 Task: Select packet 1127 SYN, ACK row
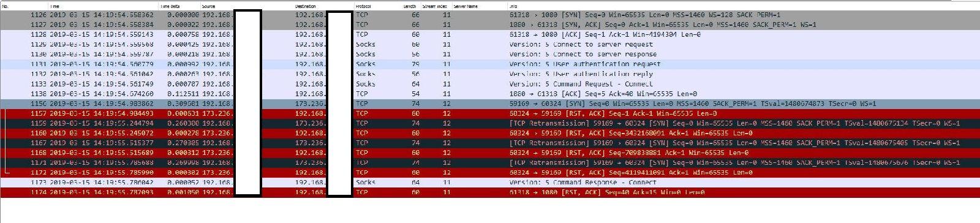490,25
